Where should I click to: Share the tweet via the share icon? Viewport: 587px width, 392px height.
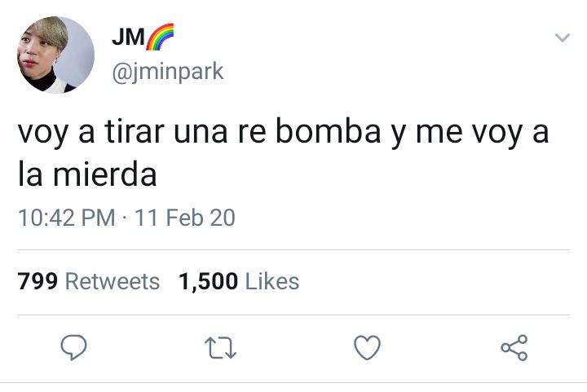pyautogui.click(x=514, y=348)
